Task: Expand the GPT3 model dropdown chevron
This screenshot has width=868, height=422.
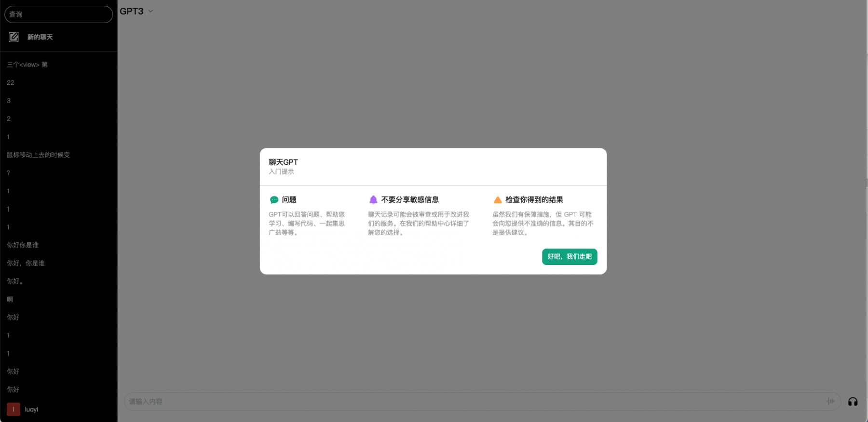Action: [x=150, y=11]
